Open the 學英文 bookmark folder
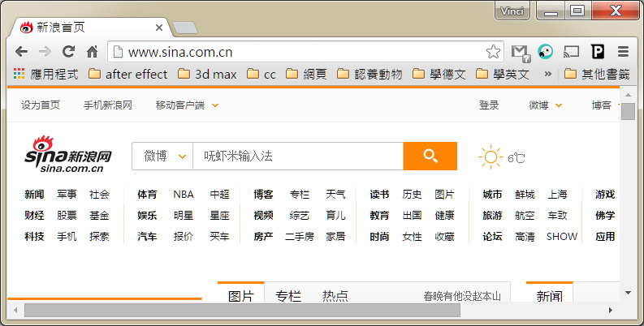This screenshot has width=644, height=326. 503,75
